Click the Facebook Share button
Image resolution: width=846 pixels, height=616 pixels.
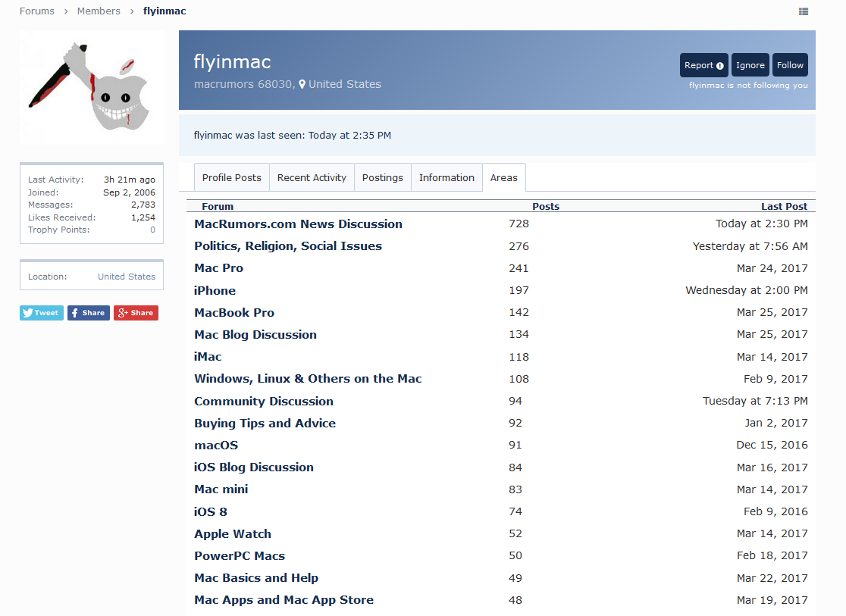[x=89, y=313]
